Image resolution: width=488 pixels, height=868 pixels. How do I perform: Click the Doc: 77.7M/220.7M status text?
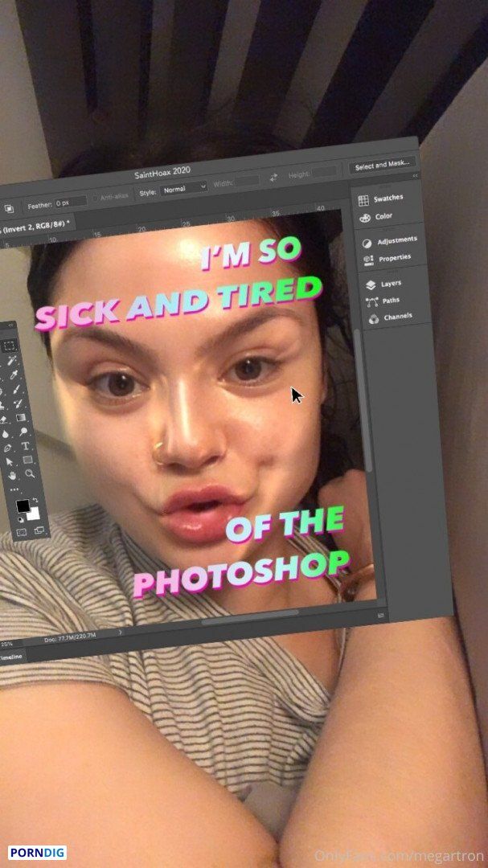pyautogui.click(x=71, y=637)
